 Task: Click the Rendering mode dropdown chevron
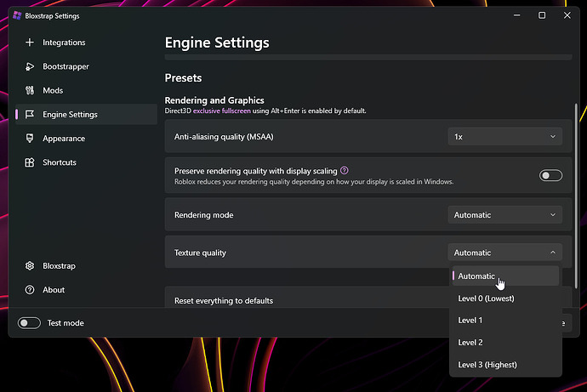[553, 214]
